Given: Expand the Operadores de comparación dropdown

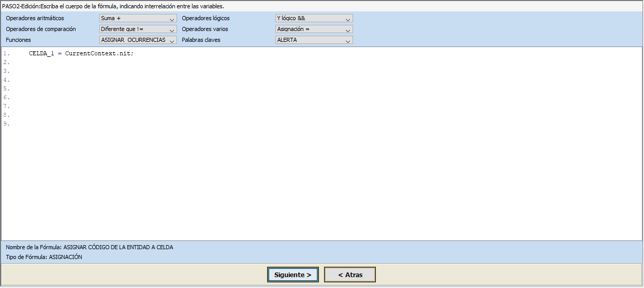Looking at the screenshot, I should pos(138,29).
